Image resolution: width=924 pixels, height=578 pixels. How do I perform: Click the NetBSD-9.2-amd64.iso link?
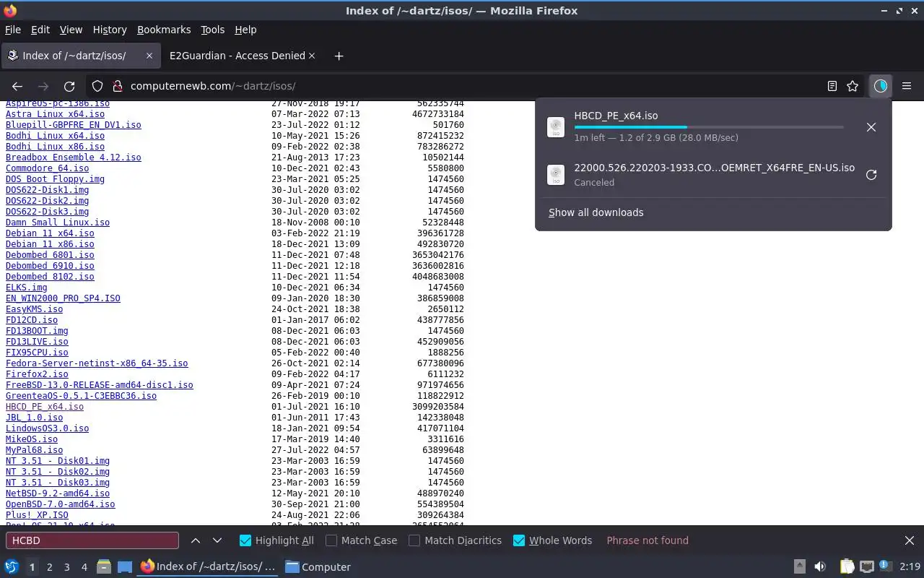pyautogui.click(x=58, y=493)
